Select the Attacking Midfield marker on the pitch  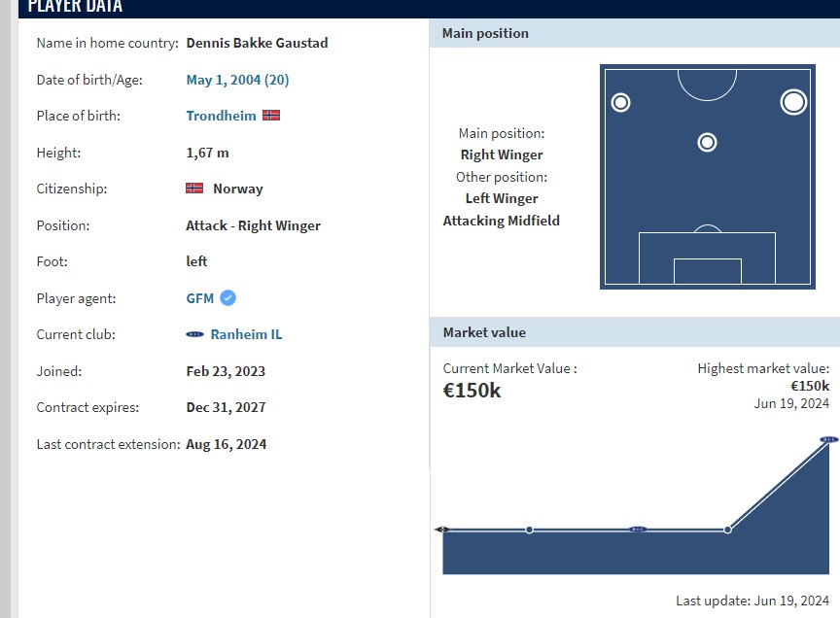(x=708, y=143)
